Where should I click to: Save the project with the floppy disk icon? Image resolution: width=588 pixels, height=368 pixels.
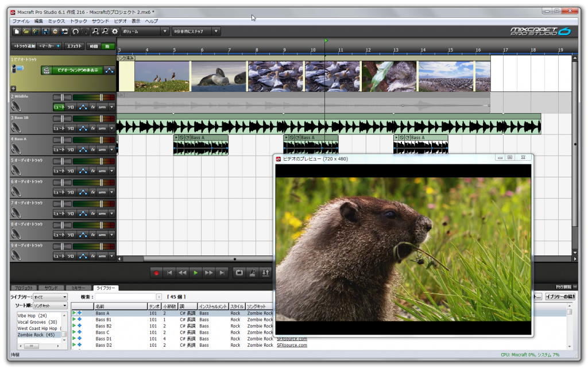pyautogui.click(x=45, y=32)
